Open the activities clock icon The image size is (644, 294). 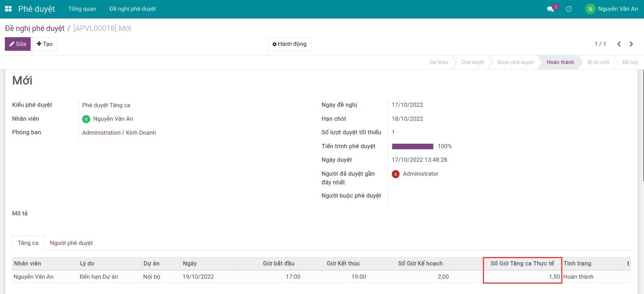(569, 9)
